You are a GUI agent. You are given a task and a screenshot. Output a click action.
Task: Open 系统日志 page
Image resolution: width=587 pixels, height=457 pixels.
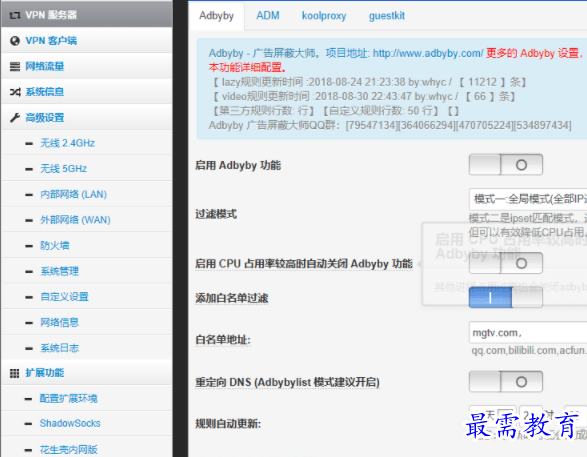click(60, 348)
